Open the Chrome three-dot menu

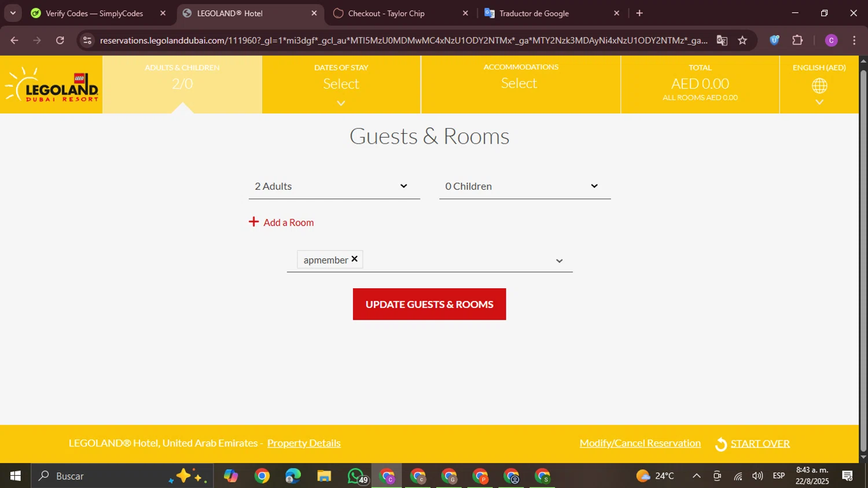point(854,40)
